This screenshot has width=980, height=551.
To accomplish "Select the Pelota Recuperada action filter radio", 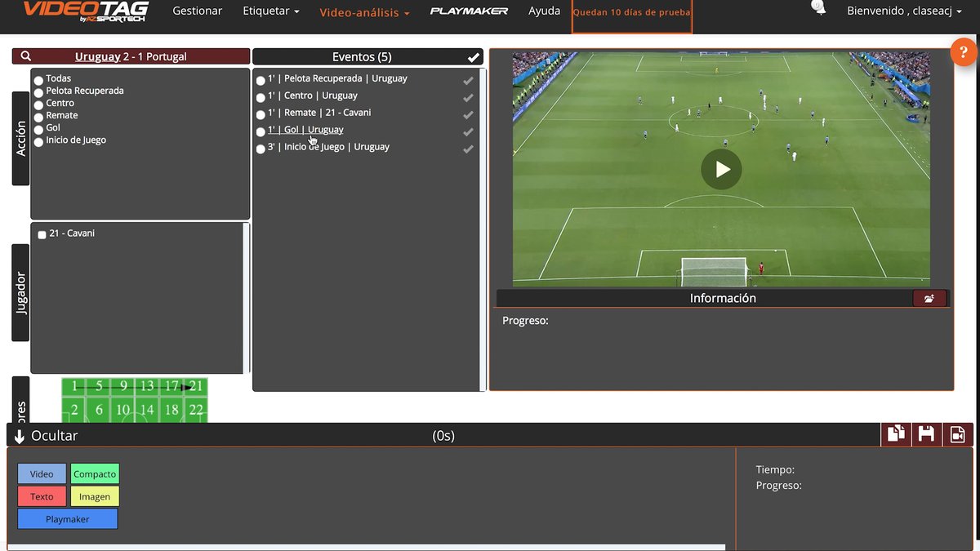I will tap(38, 92).
